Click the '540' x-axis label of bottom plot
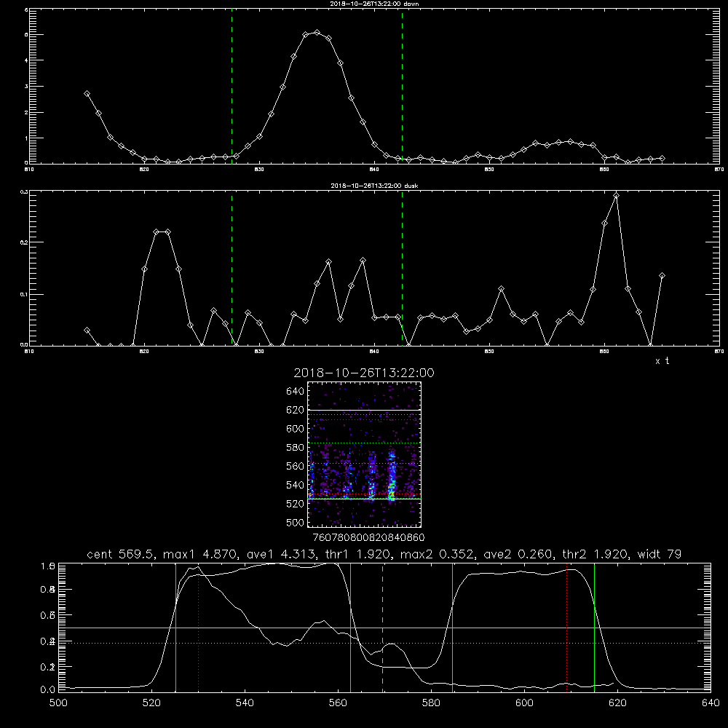 pos(245,703)
